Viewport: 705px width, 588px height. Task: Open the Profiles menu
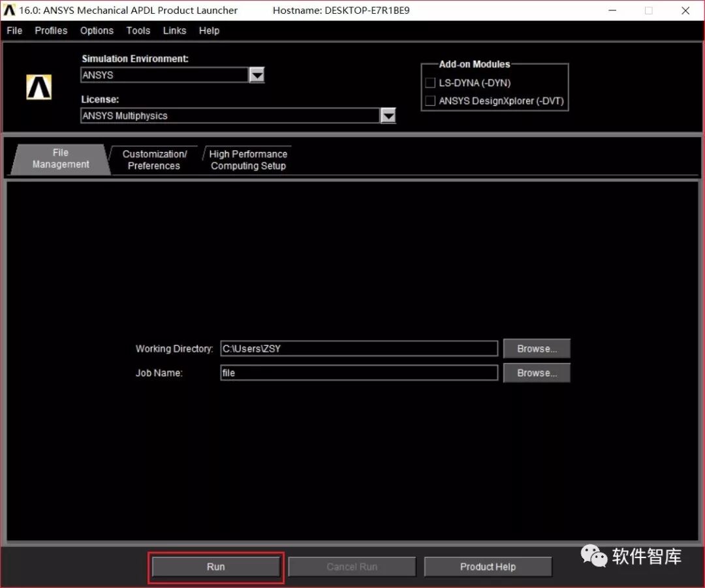coord(51,31)
